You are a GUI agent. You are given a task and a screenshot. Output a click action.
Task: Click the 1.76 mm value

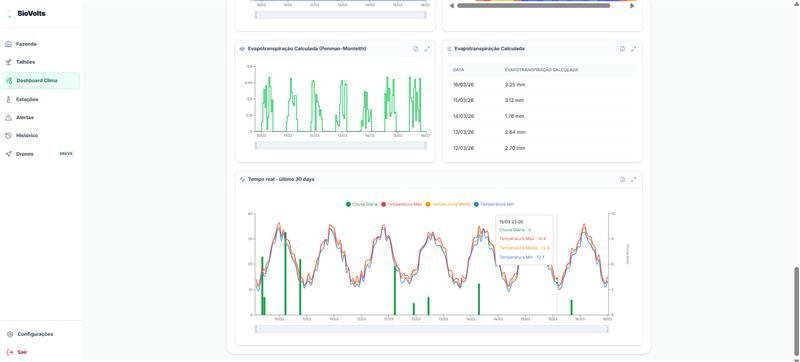point(514,116)
